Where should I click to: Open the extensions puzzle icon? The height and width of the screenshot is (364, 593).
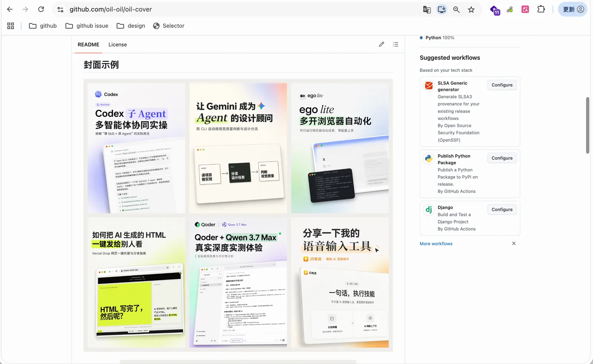point(541,9)
